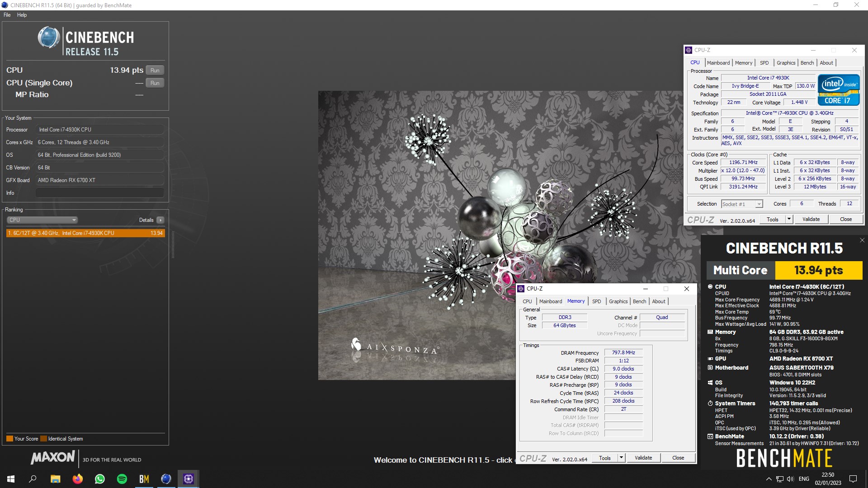Click Validate in memory CPU-Z window
This screenshot has width=868, height=488.
(643, 458)
